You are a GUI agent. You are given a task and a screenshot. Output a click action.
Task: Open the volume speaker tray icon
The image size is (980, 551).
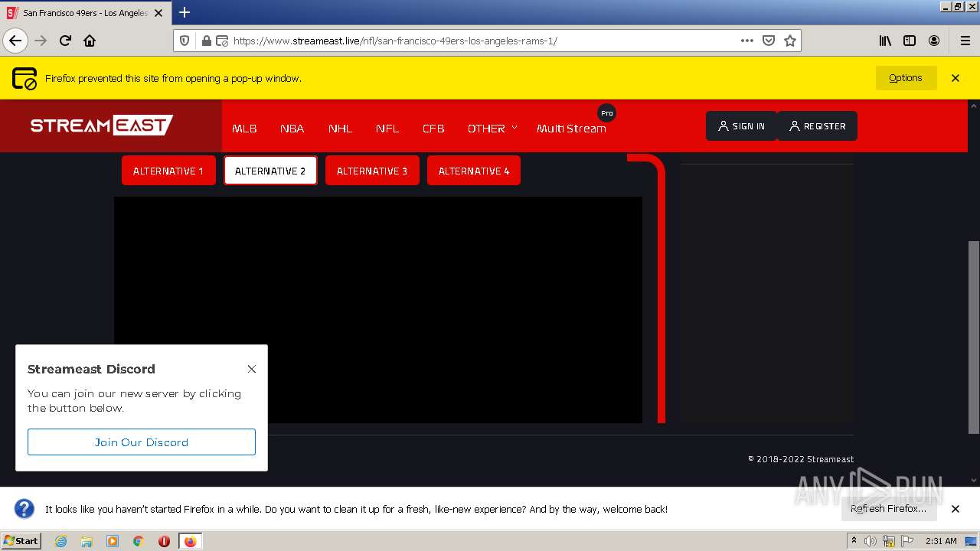871,541
